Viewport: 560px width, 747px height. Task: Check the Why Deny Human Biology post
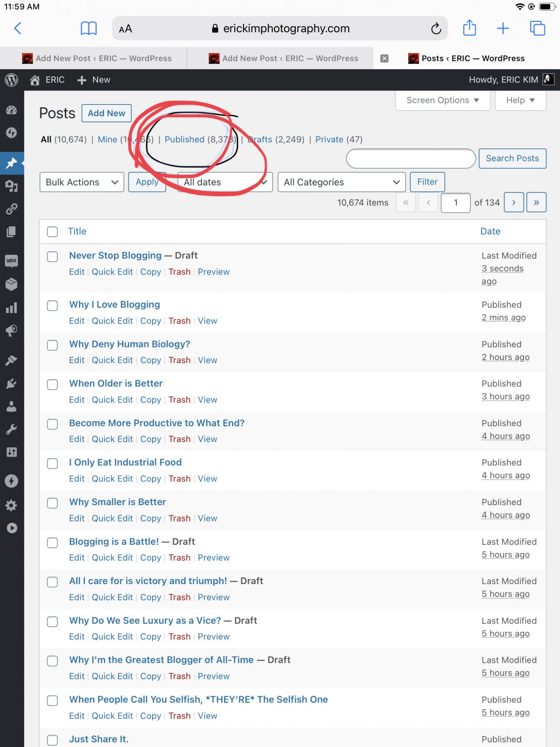(52, 345)
